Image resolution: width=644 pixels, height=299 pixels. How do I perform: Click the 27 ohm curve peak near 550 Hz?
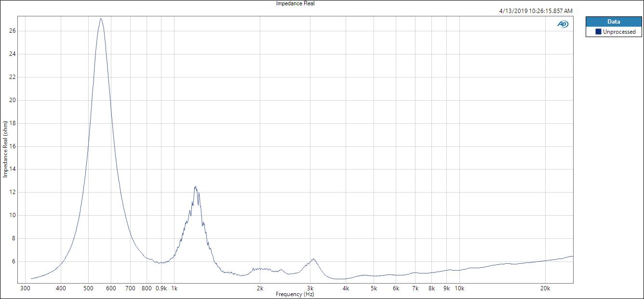point(100,19)
